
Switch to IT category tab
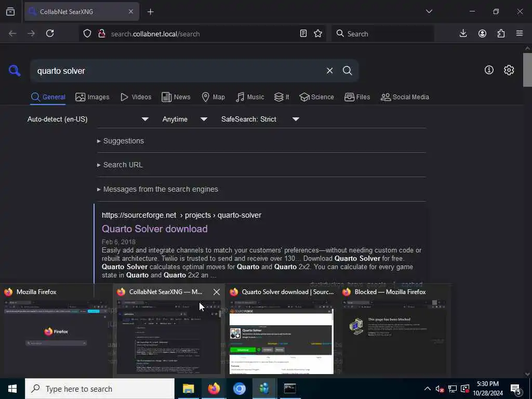(x=282, y=97)
